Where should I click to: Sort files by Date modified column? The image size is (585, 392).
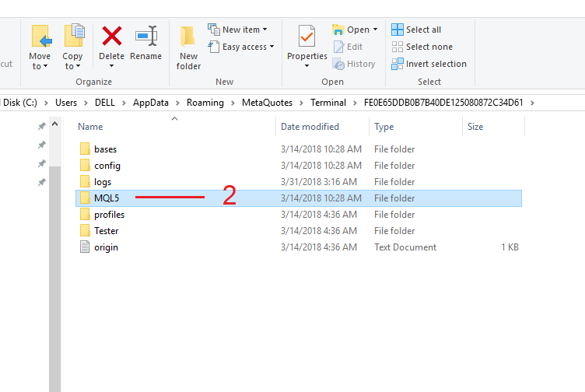(310, 127)
